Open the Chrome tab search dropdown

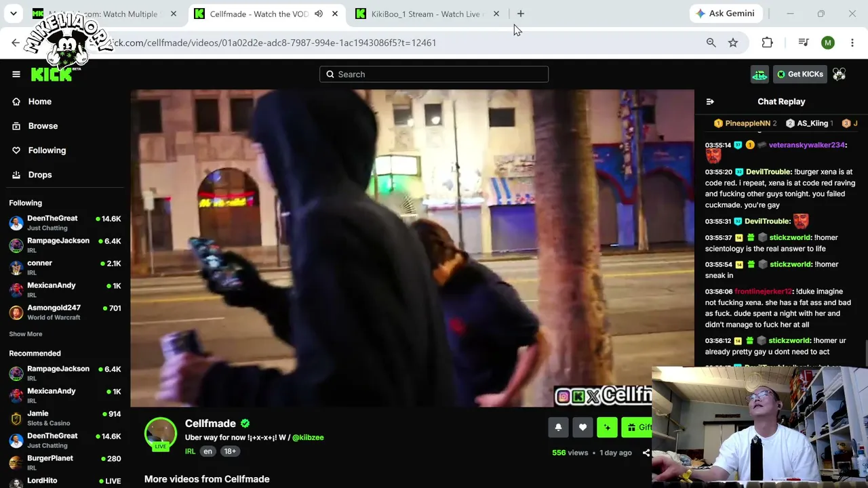tap(14, 14)
